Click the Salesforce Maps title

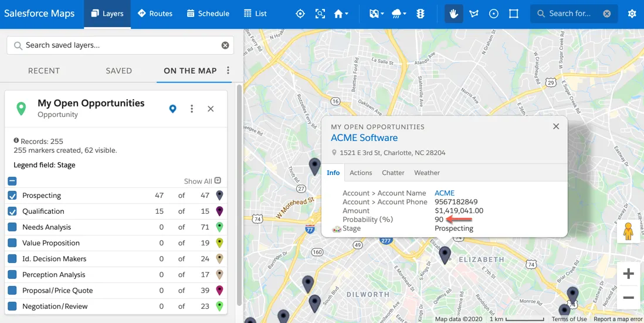(x=39, y=14)
